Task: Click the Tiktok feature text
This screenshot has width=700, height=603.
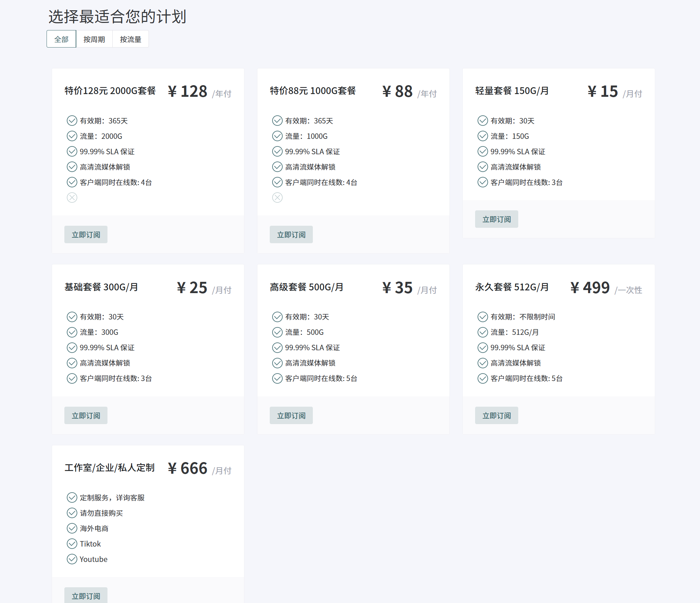Action: pos(90,544)
